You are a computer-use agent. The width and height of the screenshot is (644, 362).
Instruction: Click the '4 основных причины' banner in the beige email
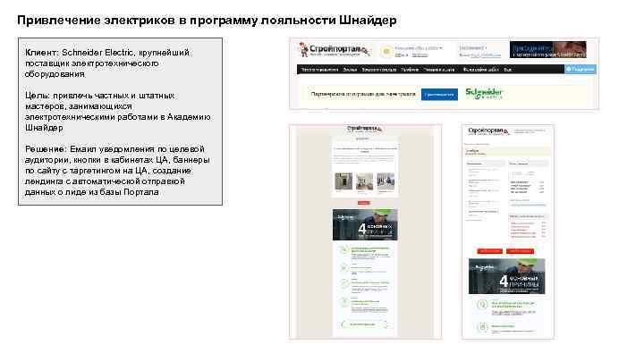click(x=365, y=224)
